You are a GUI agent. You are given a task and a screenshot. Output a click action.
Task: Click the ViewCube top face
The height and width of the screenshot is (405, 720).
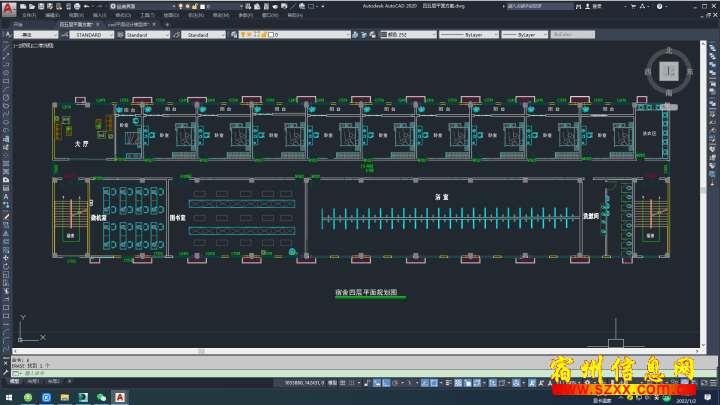668,71
